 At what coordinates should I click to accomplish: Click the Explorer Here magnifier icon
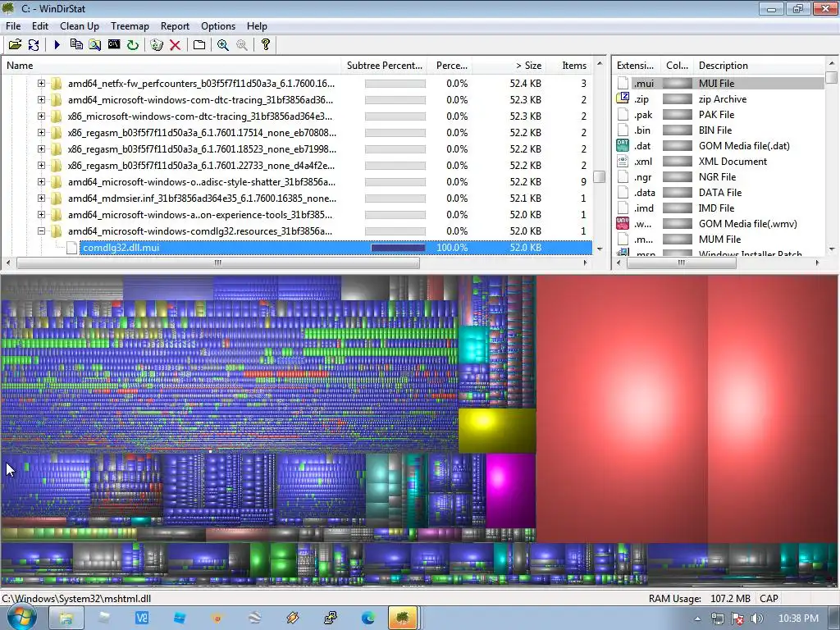pyautogui.click(x=95, y=44)
